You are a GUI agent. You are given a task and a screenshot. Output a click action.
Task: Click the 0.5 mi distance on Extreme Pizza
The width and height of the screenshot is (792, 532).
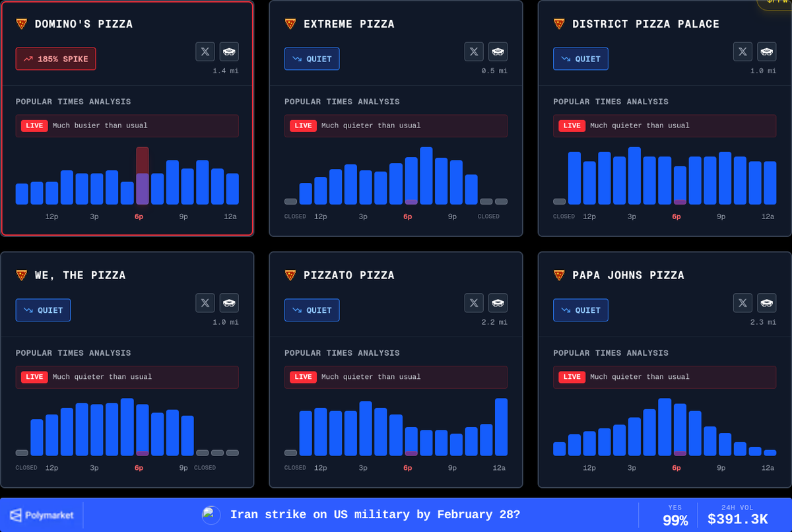click(x=494, y=71)
